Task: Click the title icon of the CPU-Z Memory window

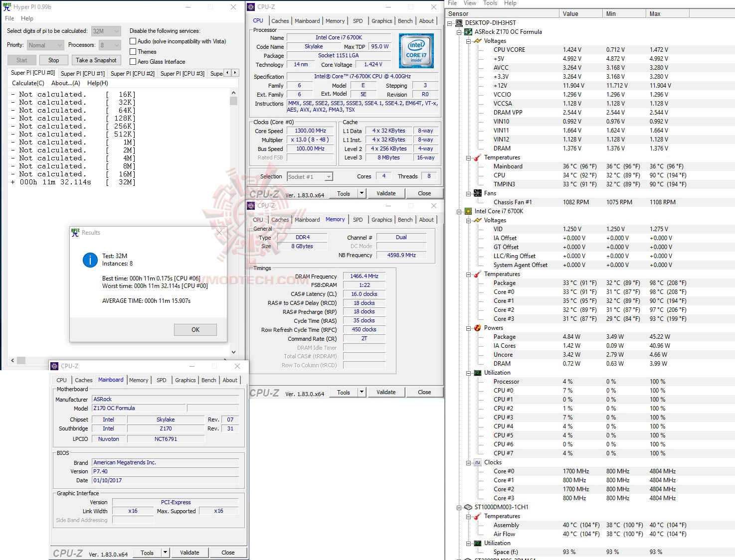Action: [251, 206]
